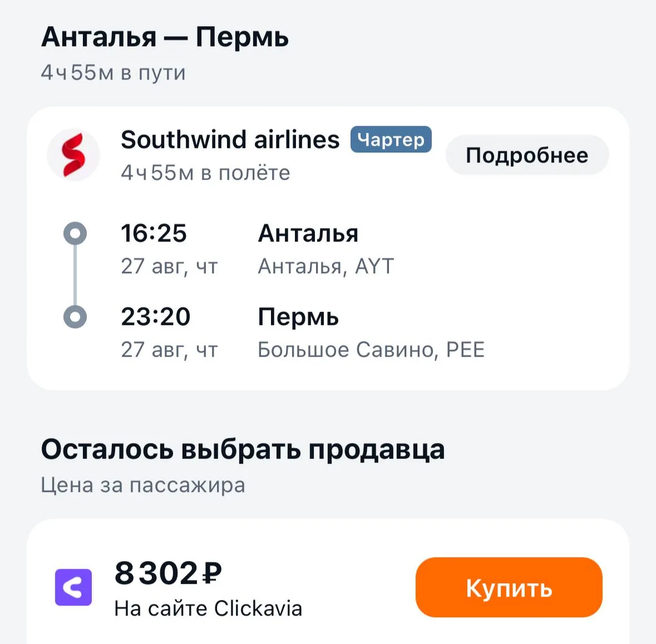The width and height of the screenshot is (656, 644).
Task: Click the Пермь arrival city name
Action: tap(298, 317)
